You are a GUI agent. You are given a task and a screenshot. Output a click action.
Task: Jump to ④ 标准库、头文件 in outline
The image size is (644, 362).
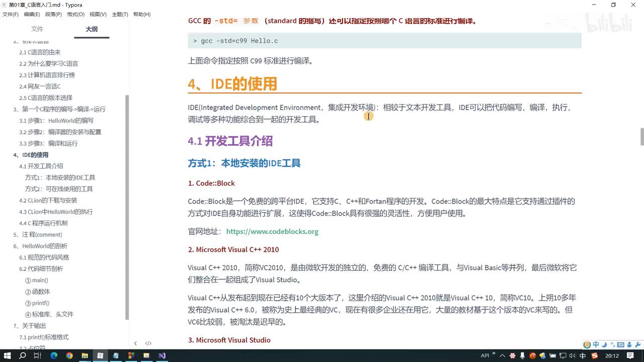pyautogui.click(x=49, y=314)
